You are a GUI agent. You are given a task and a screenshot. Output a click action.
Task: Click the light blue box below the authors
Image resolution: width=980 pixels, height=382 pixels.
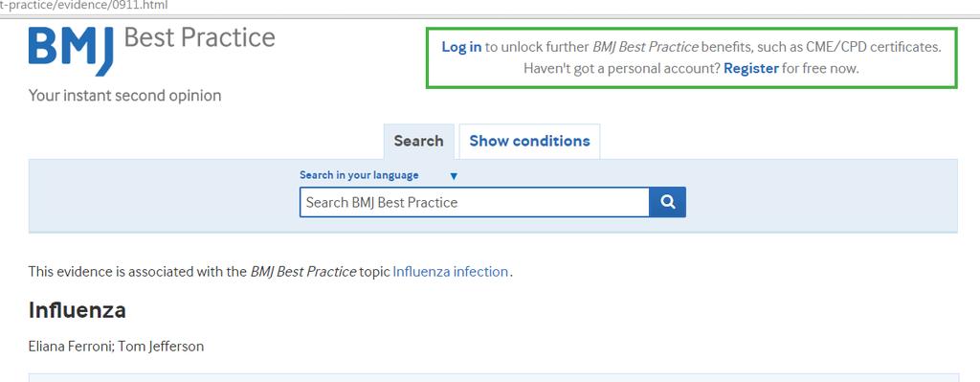(493, 377)
